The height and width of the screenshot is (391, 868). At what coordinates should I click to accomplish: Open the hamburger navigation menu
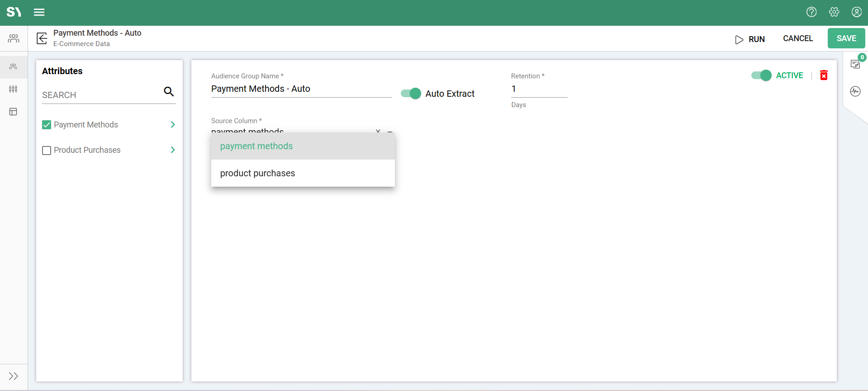[39, 12]
